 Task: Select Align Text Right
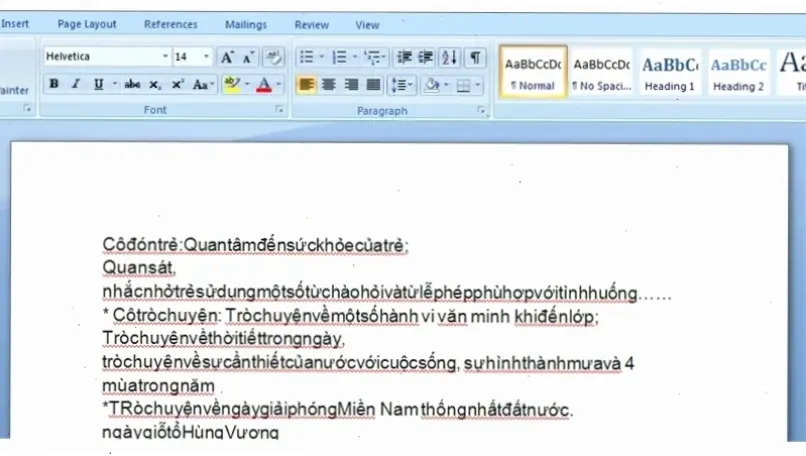(x=351, y=84)
